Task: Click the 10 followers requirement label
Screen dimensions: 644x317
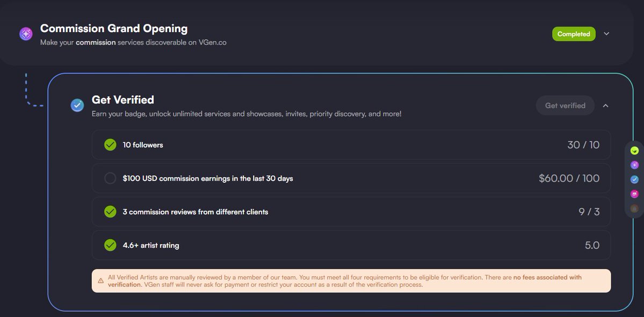Action: (x=143, y=145)
